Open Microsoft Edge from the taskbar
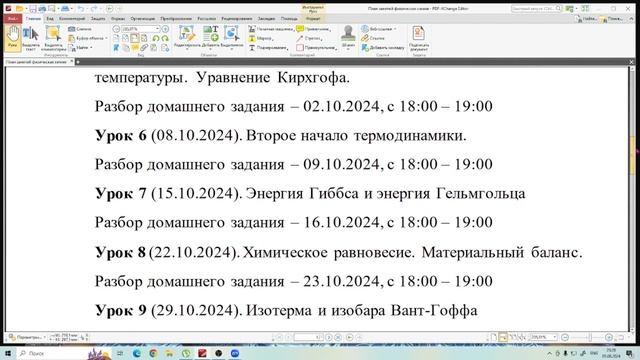This screenshot has height=360, width=640. click(x=136, y=353)
